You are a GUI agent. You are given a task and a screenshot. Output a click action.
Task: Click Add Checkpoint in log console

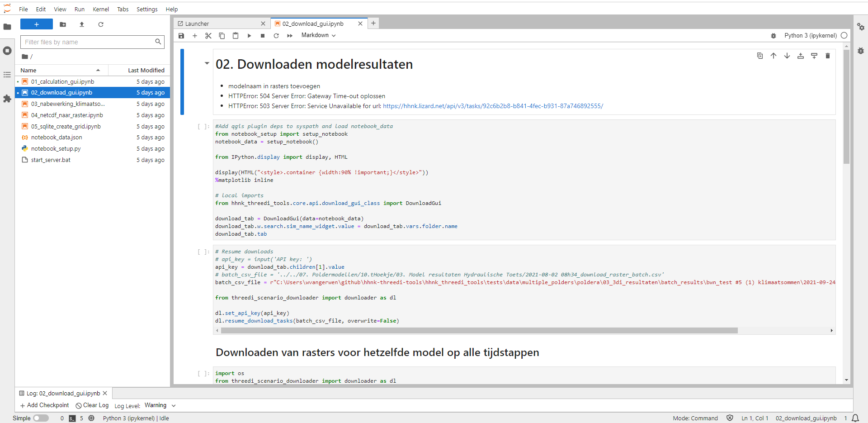coord(45,405)
